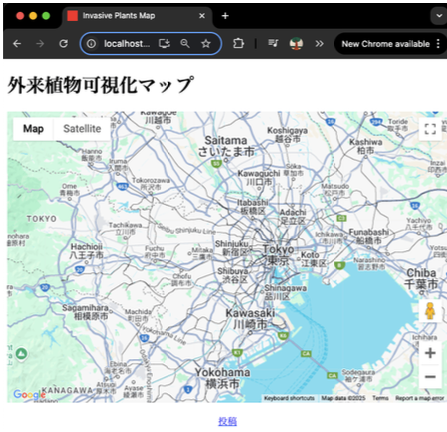Screen dimensions: 447x432
Task: Select the Invasive Plants Map tab
Action: pos(137,16)
